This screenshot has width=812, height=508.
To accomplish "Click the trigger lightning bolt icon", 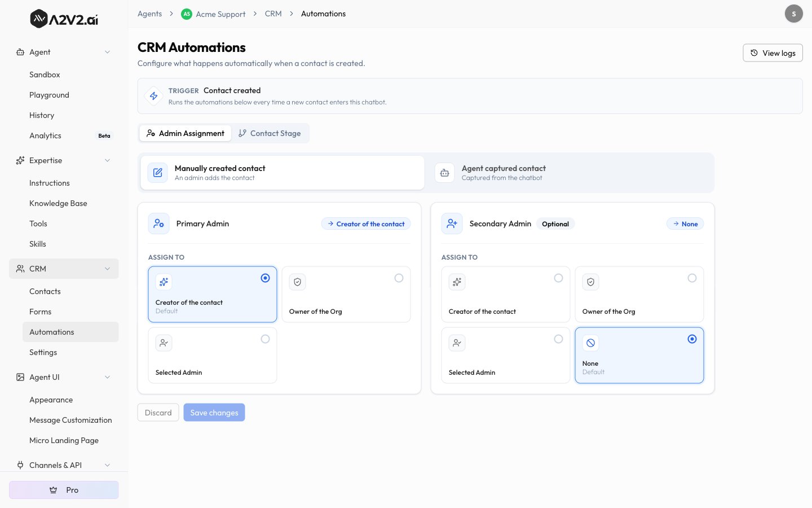I will [x=153, y=96].
